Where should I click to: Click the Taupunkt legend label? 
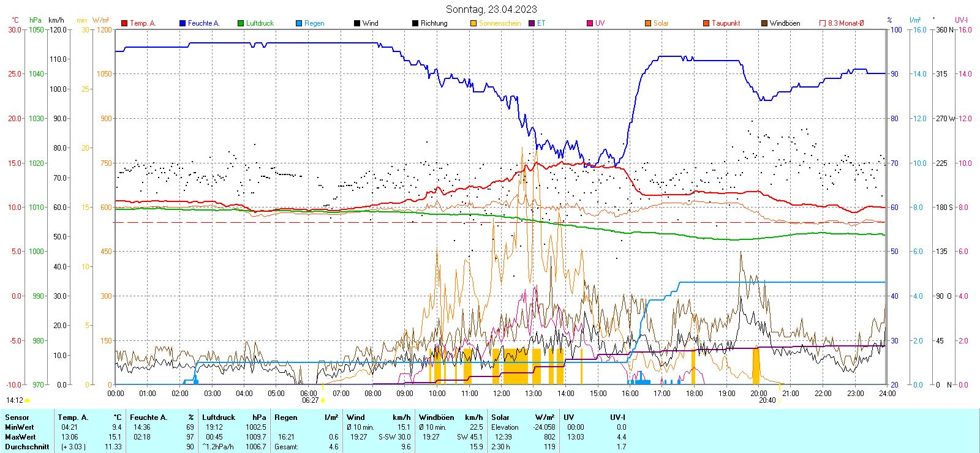(x=726, y=23)
